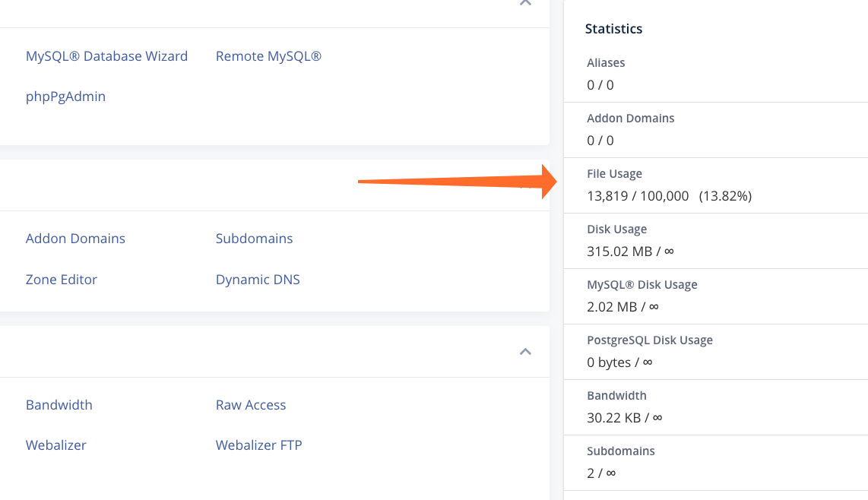This screenshot has height=500, width=868.
Task: Open the Webalizer link
Action: (56, 445)
